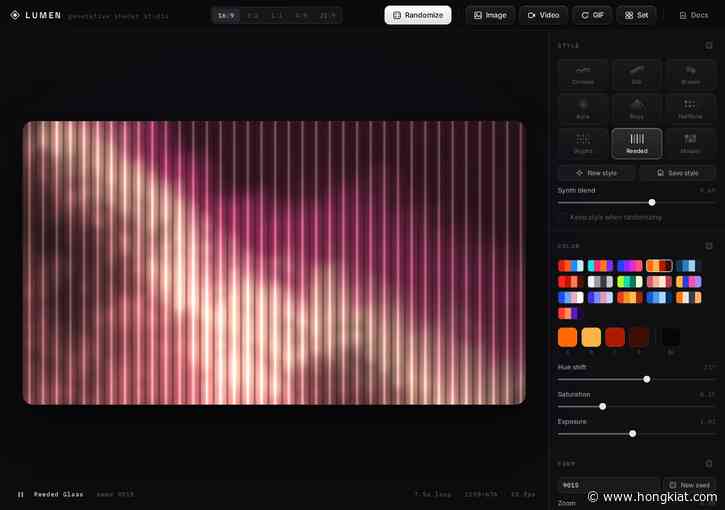
Task: Select the Halftone style tile
Action: (690, 109)
